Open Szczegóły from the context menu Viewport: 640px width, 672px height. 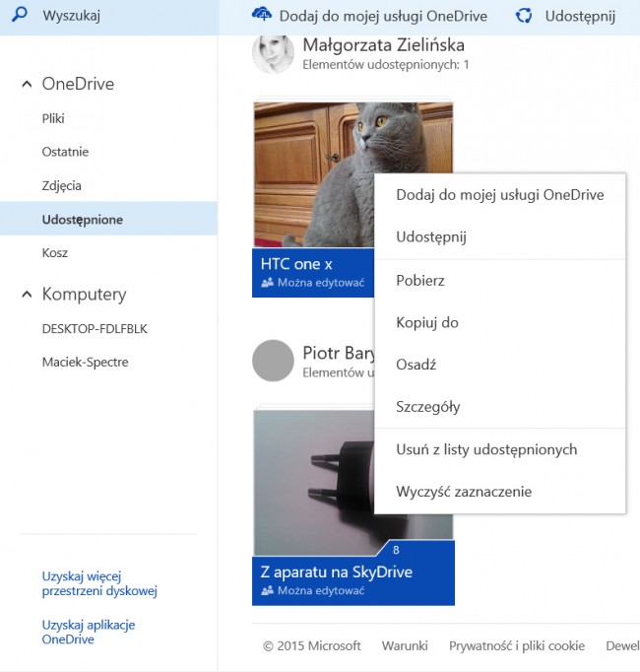[500, 407]
